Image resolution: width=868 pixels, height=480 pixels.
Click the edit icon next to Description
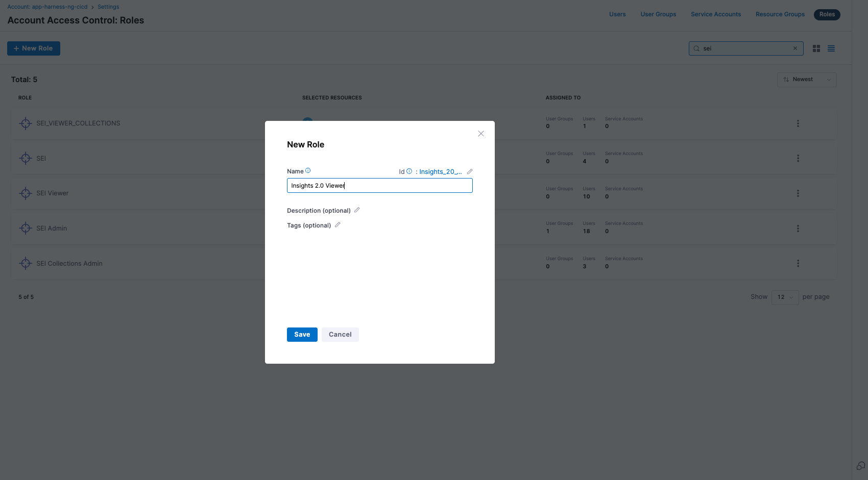pos(357,210)
